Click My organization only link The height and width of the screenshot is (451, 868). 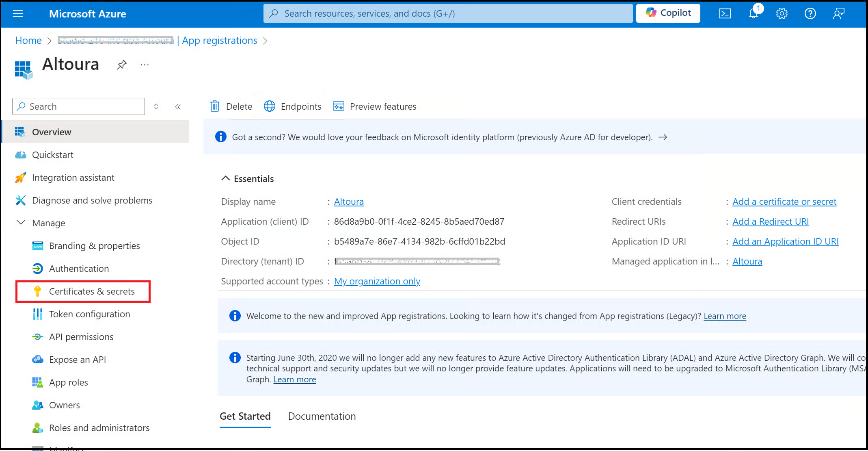point(377,281)
